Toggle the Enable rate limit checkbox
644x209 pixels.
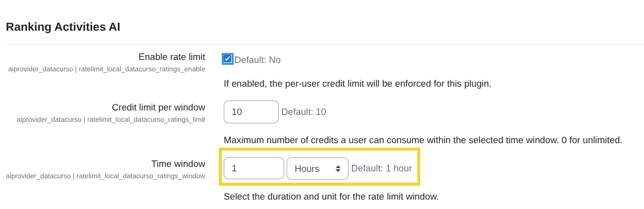[x=228, y=59]
